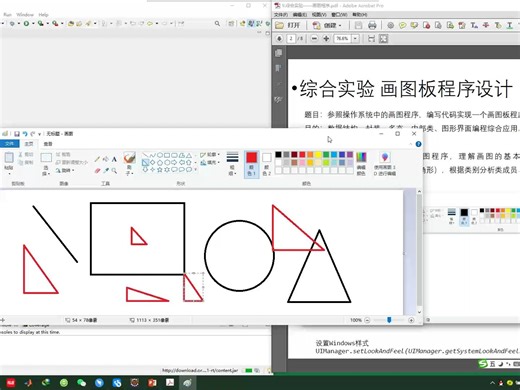Click Save icon in Paint quick access toolbar
Viewport: 520px width, 390px height.
coord(17,134)
